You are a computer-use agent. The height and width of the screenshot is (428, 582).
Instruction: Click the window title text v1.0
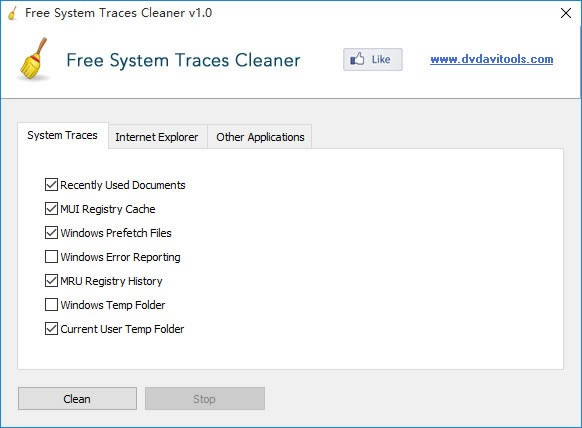(x=200, y=13)
